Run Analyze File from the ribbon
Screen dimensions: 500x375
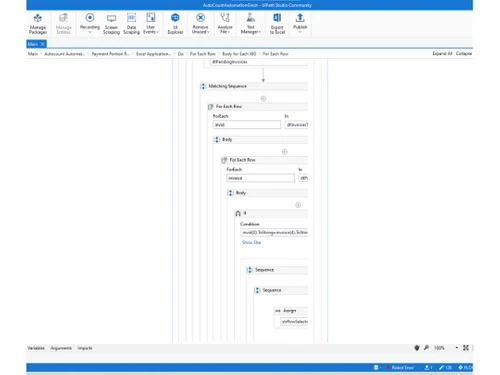point(225,24)
